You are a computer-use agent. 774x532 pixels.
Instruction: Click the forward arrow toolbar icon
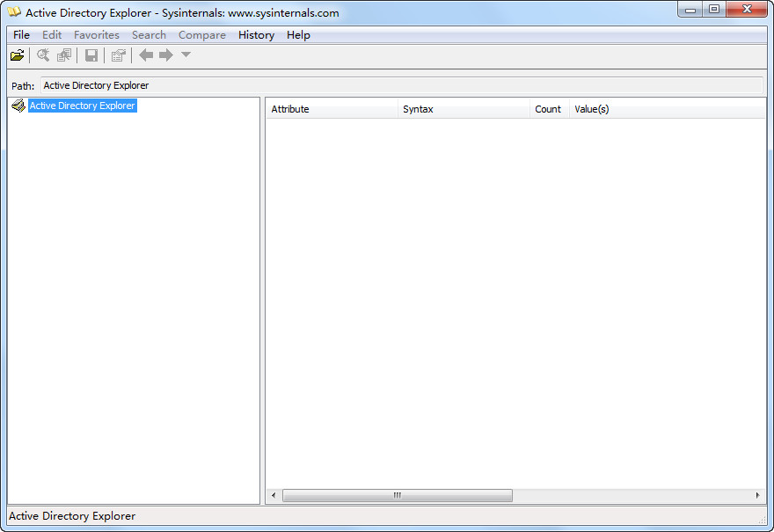coord(166,55)
